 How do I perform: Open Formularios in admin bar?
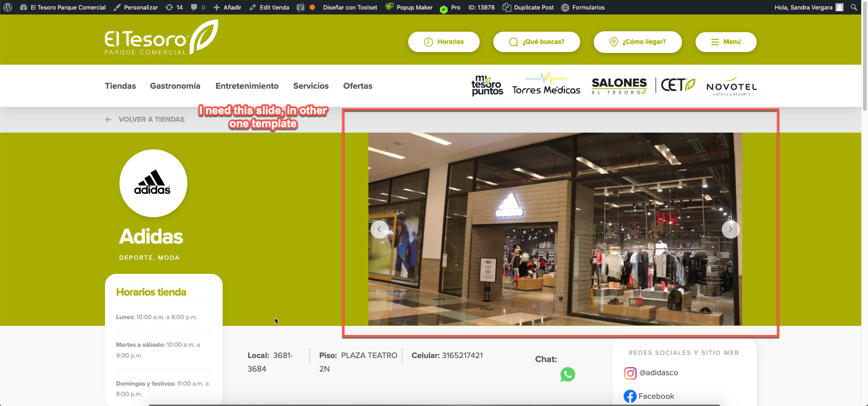(x=583, y=7)
